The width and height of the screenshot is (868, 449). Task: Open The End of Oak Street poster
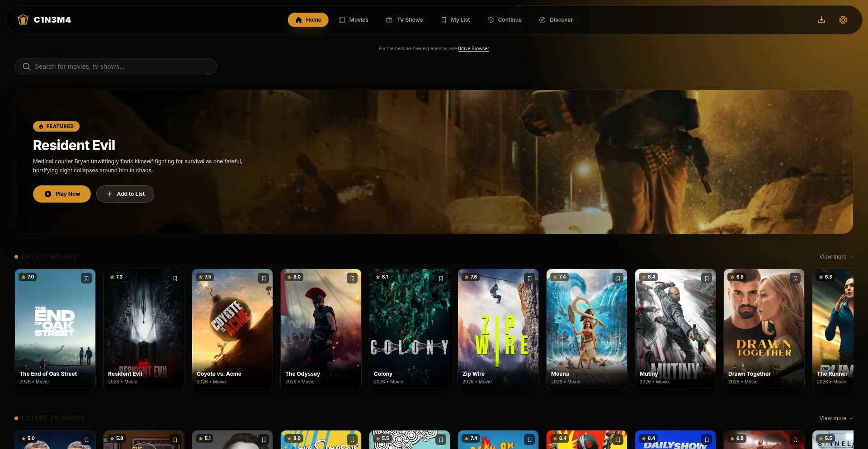coord(55,330)
